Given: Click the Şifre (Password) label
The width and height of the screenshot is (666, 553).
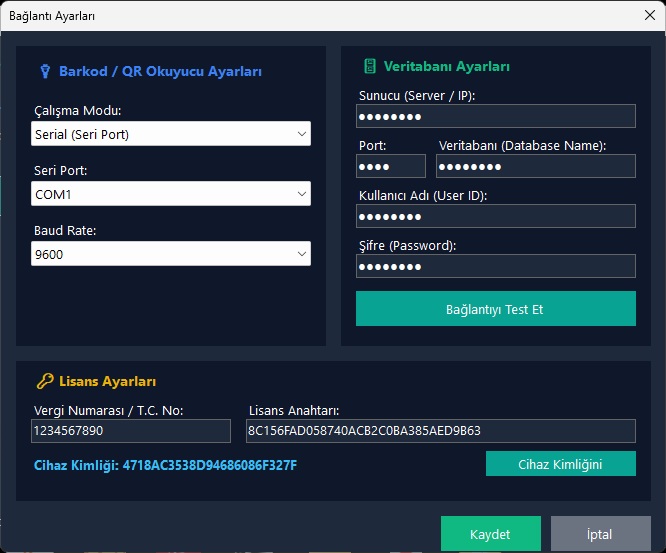Looking at the screenshot, I should click(407, 246).
